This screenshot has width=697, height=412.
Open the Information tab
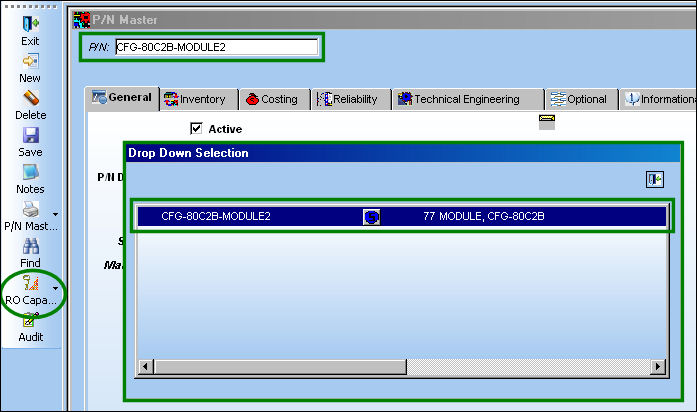tap(659, 99)
